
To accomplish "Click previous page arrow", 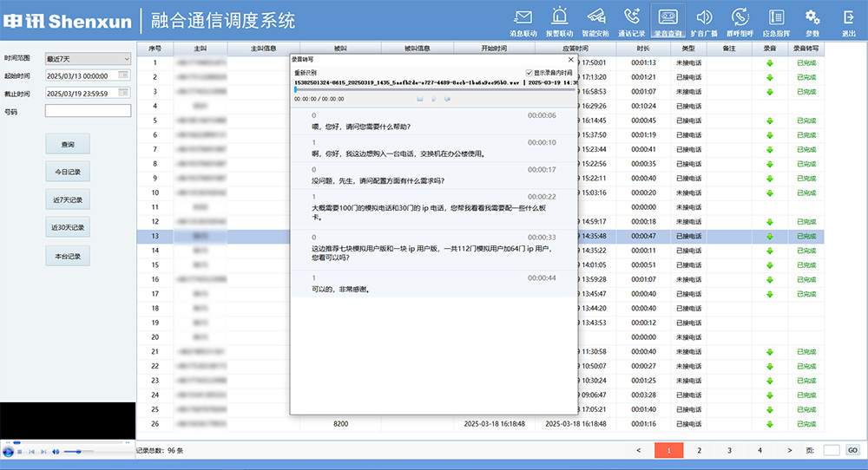I will point(638,450).
